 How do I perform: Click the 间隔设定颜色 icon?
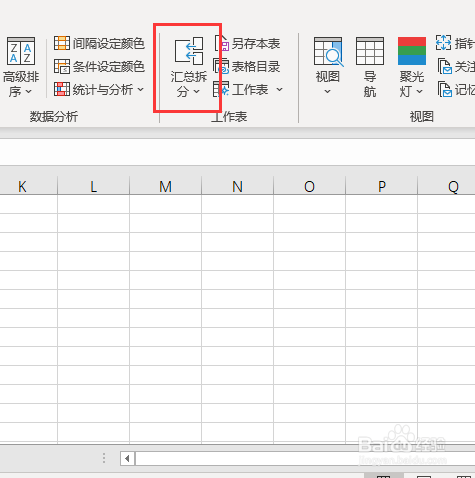(x=62, y=43)
